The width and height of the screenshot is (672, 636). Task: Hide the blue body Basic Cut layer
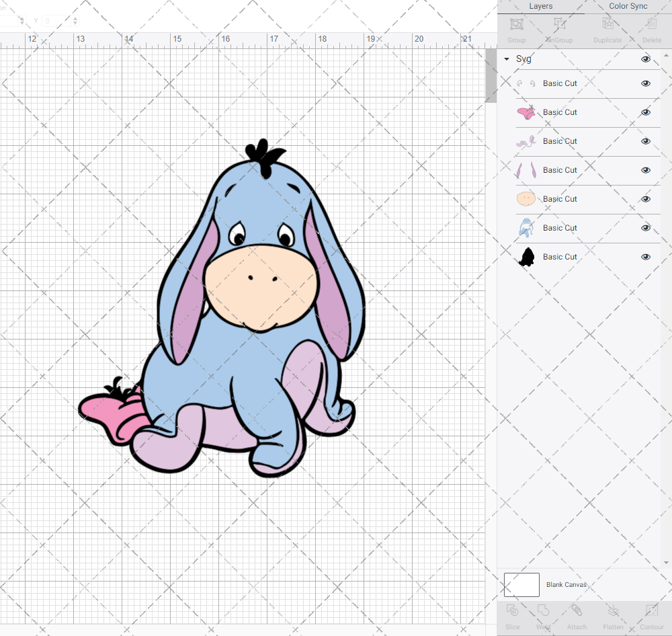[x=645, y=228]
